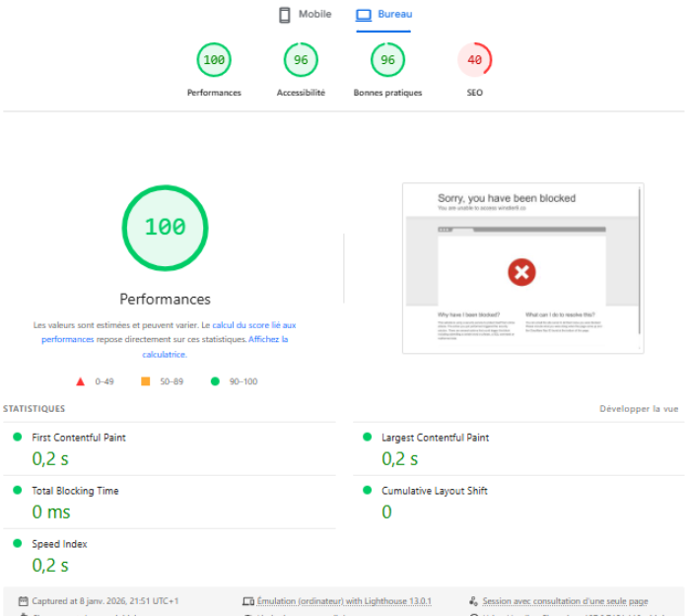Expand the First Contentful Paint metric

[79, 438]
